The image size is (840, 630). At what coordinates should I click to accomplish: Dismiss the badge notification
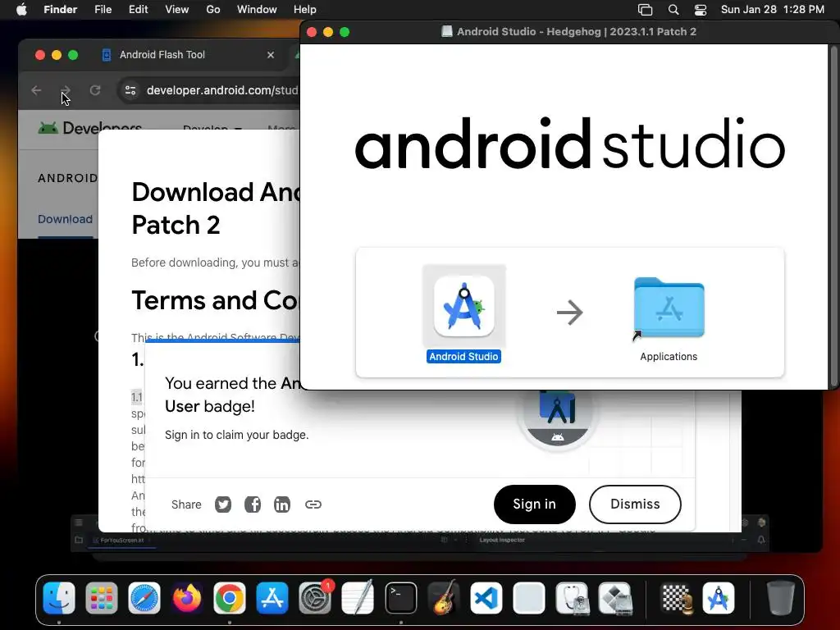635,504
